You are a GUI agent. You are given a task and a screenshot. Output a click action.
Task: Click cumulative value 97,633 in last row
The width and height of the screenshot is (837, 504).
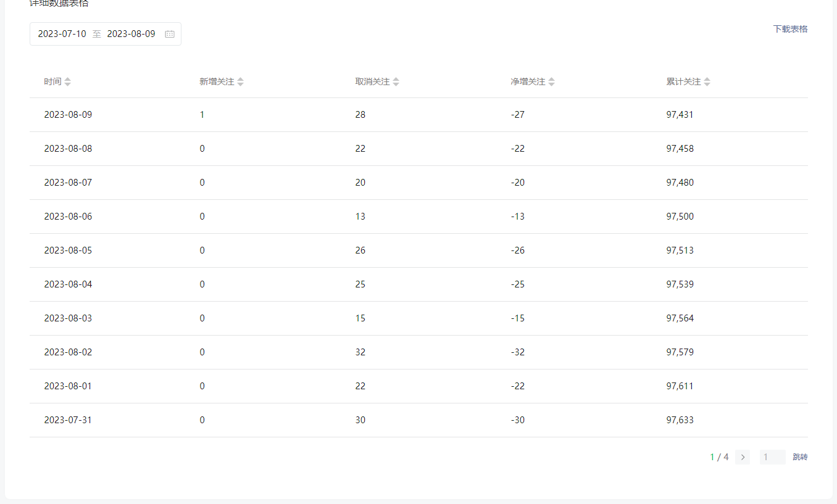(680, 420)
